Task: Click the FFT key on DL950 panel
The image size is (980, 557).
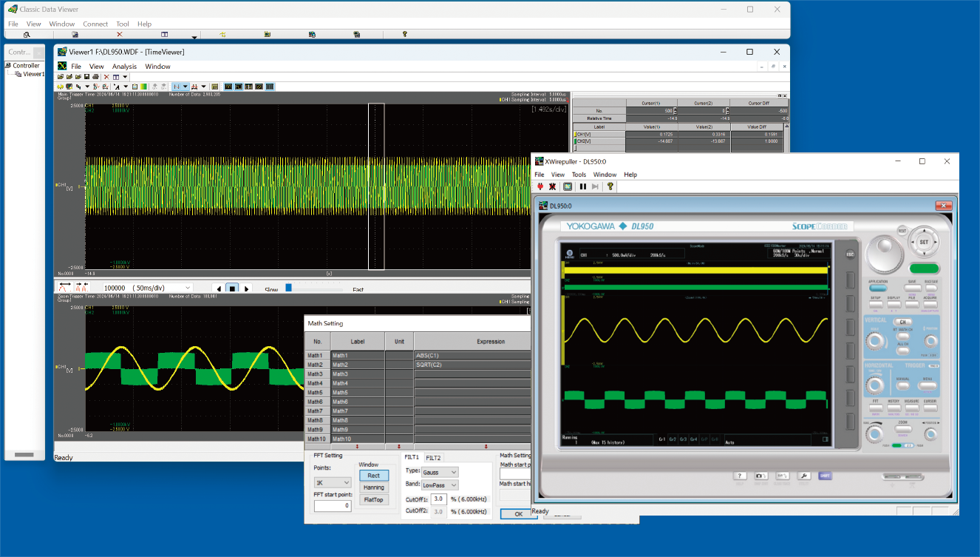Action: click(876, 408)
